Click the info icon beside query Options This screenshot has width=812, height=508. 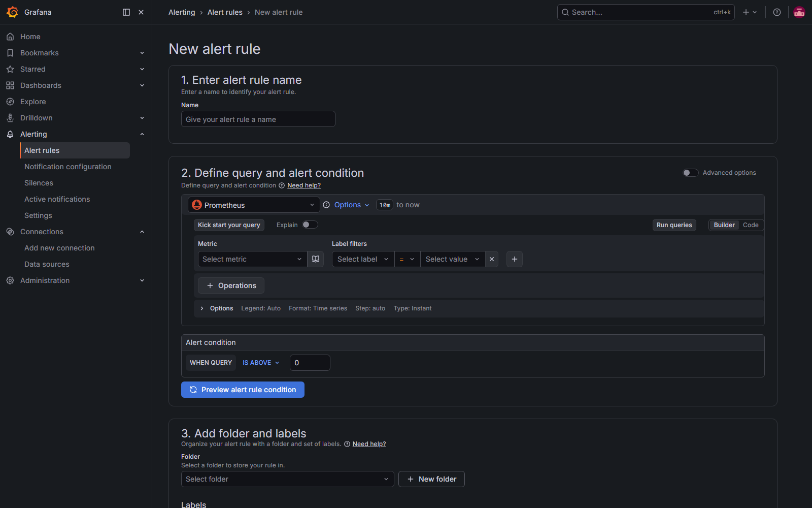(x=326, y=205)
